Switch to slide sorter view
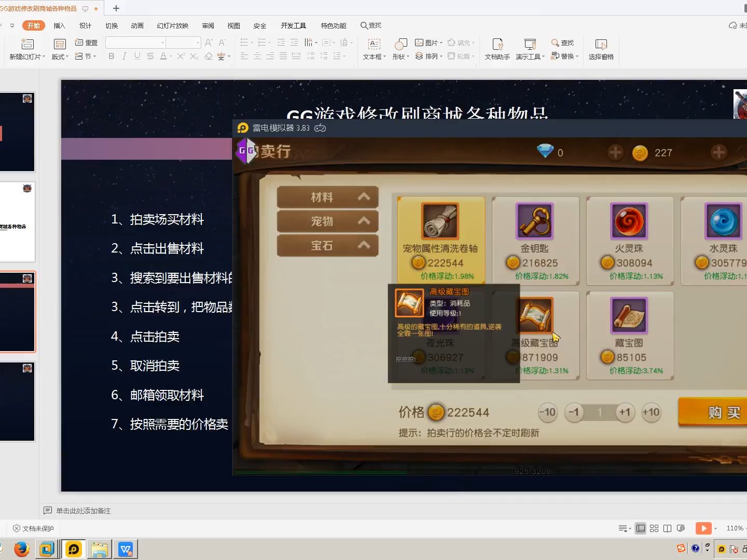Viewport: 747px width, 560px height. click(x=654, y=528)
